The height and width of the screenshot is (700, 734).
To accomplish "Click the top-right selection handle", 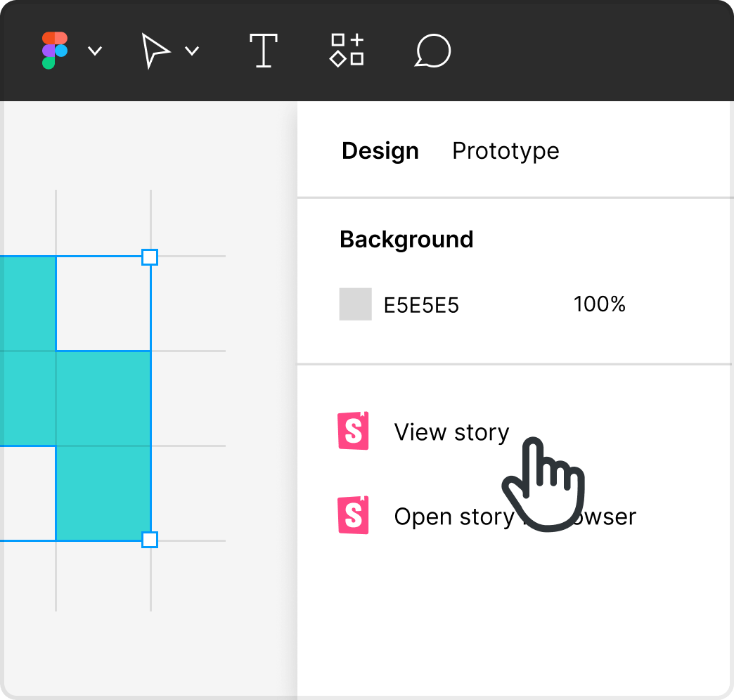I will coord(150,258).
